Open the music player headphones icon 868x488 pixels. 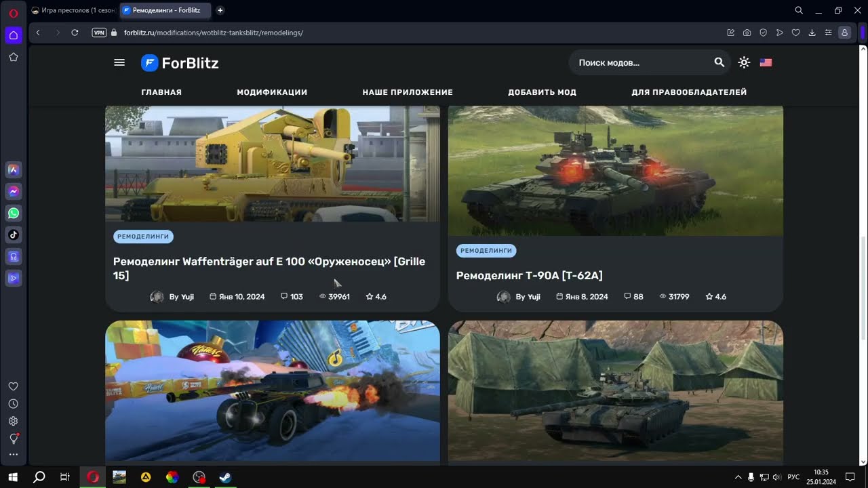13,256
